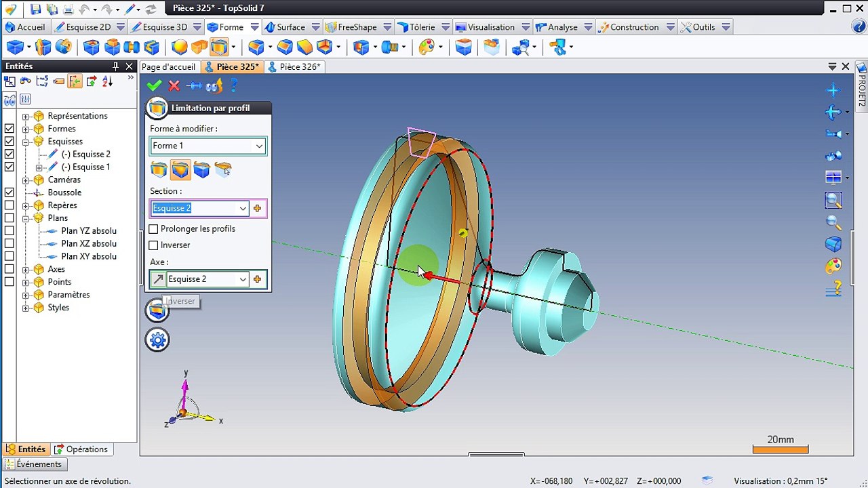Expand the Représentations tree node
This screenshot has width=868, height=488.
pyautogui.click(x=26, y=116)
